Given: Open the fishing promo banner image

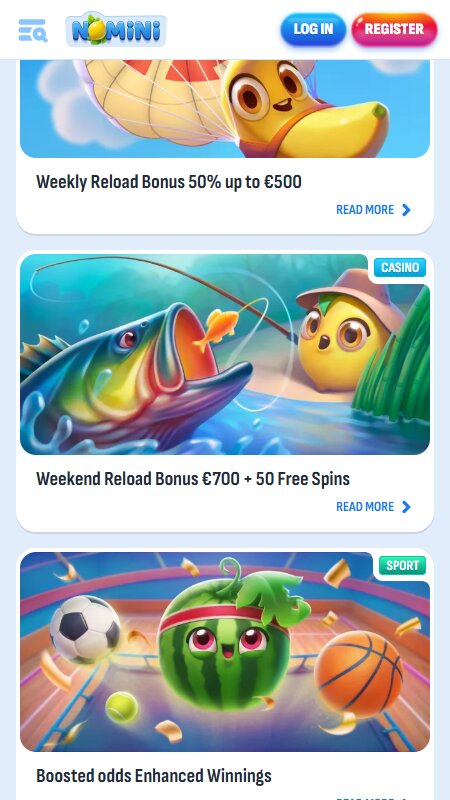Looking at the screenshot, I should click(x=225, y=354).
